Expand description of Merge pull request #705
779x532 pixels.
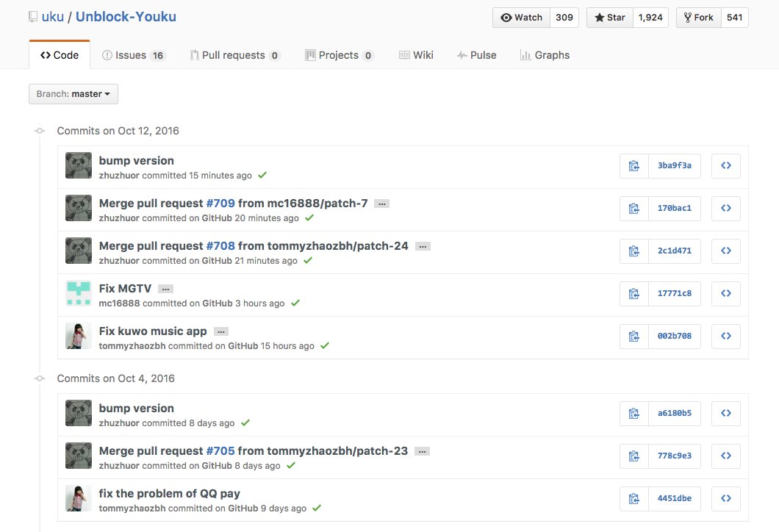point(422,451)
